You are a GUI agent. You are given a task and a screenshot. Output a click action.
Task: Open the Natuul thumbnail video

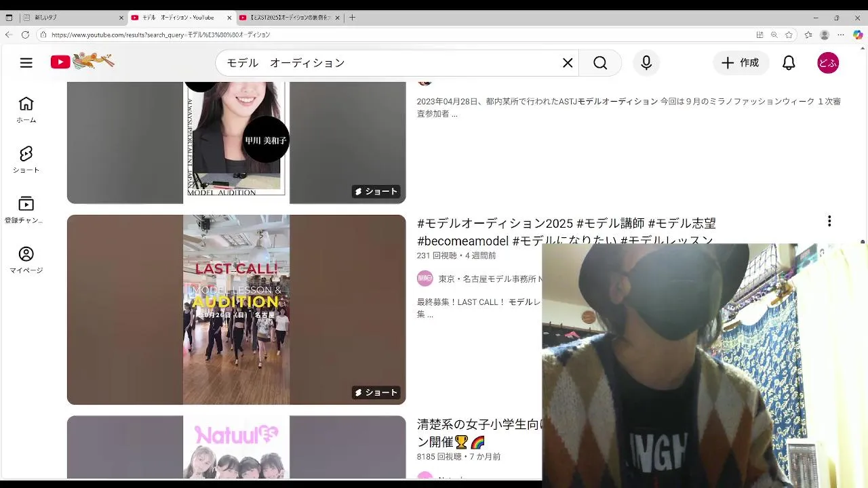(x=236, y=447)
